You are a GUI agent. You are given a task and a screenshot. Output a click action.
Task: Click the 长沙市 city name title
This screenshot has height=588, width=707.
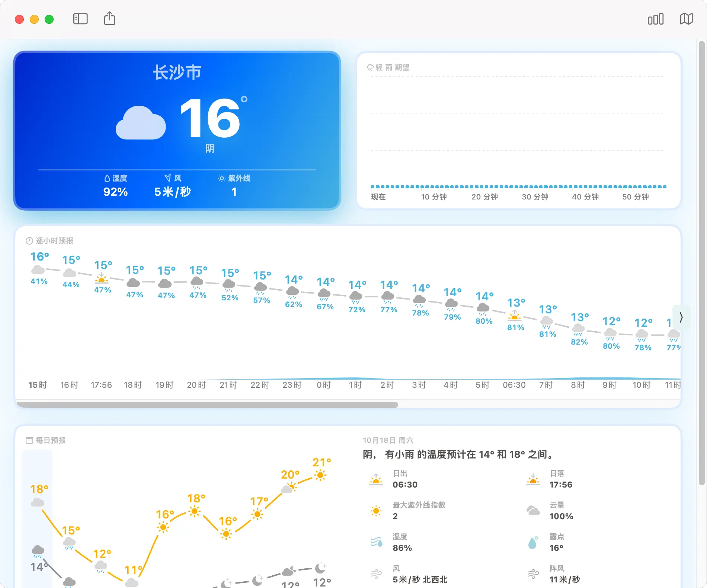tap(177, 72)
